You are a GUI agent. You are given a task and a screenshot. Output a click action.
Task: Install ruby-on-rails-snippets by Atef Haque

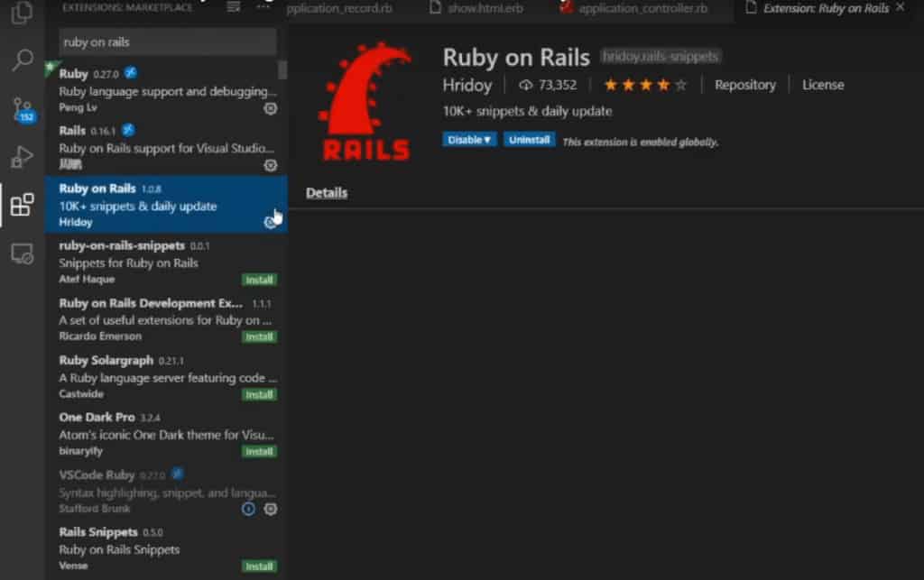(259, 280)
